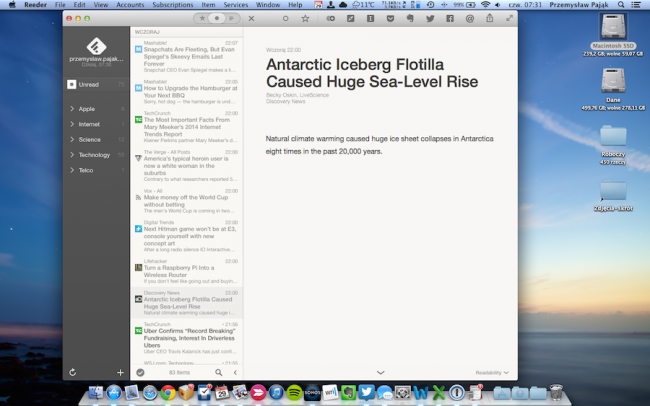Open How to Upgrade the Hamburger article

pyautogui.click(x=187, y=93)
